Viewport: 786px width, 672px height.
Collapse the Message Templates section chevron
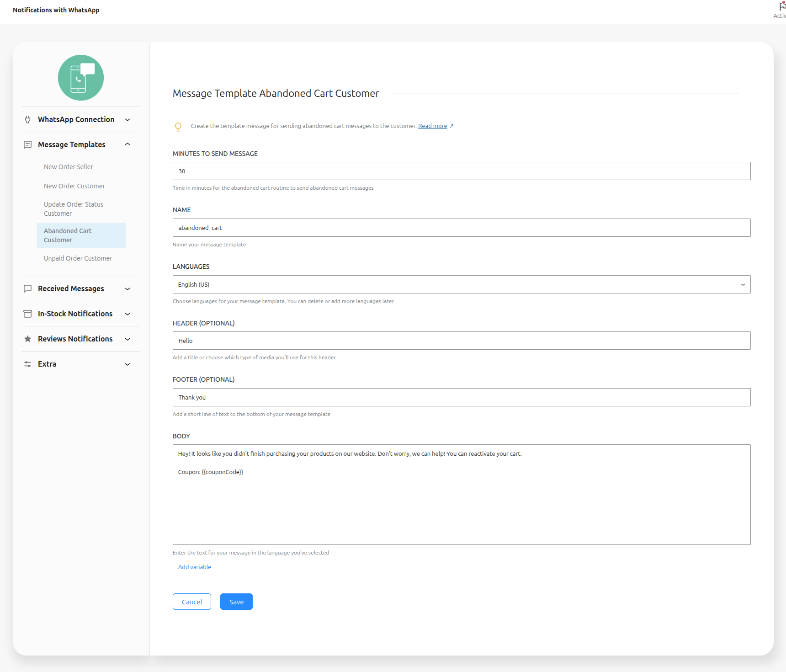127,144
